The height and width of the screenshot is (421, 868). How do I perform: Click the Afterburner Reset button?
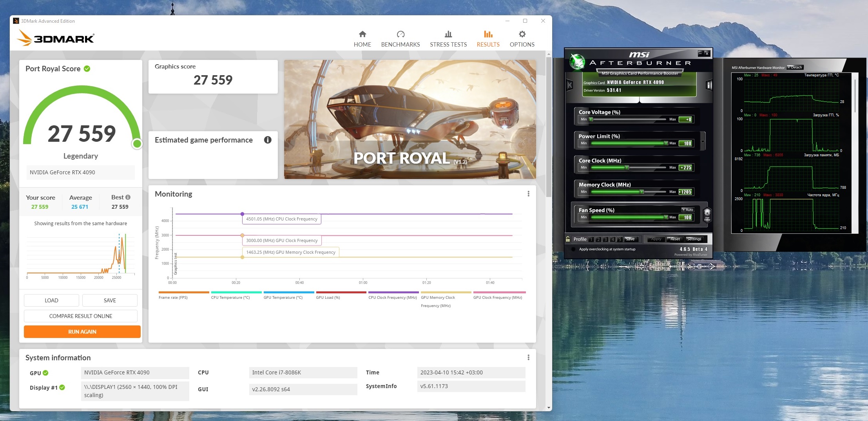click(675, 239)
